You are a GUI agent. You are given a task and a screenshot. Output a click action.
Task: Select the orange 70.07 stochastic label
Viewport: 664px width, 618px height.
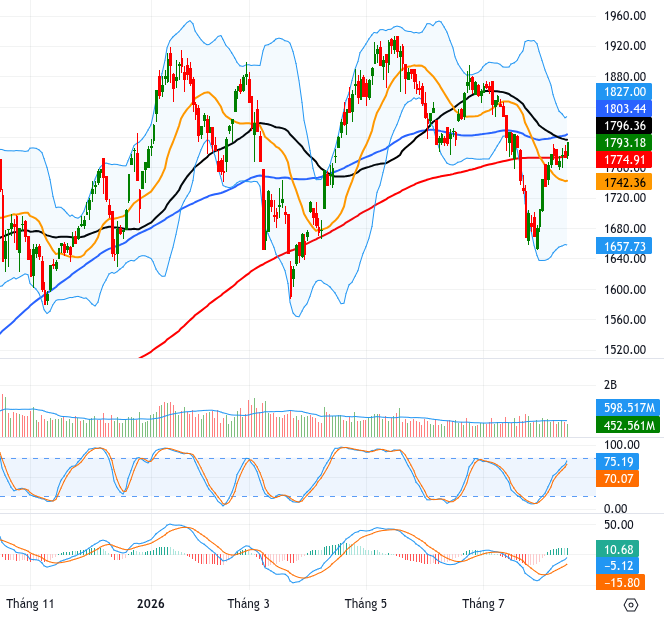pyautogui.click(x=617, y=479)
